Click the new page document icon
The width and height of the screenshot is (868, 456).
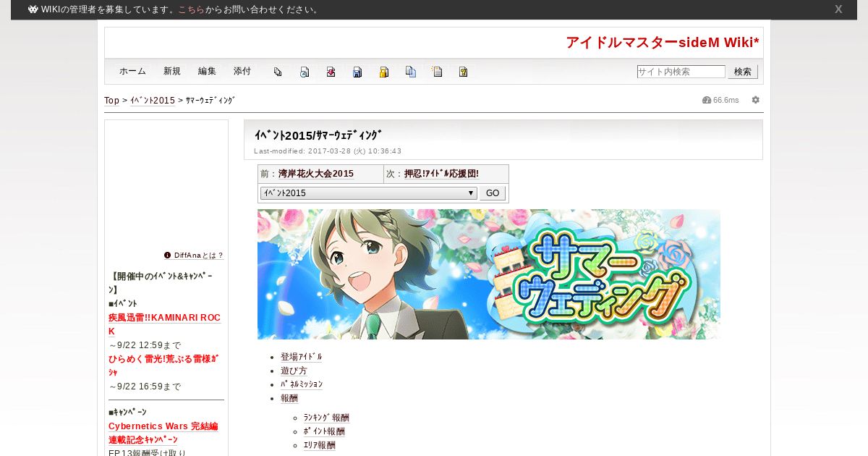pos(437,72)
